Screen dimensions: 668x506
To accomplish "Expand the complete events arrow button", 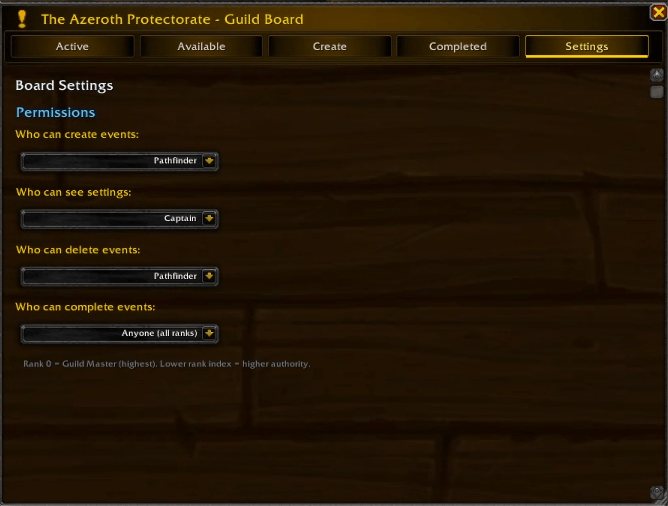I will (x=209, y=333).
